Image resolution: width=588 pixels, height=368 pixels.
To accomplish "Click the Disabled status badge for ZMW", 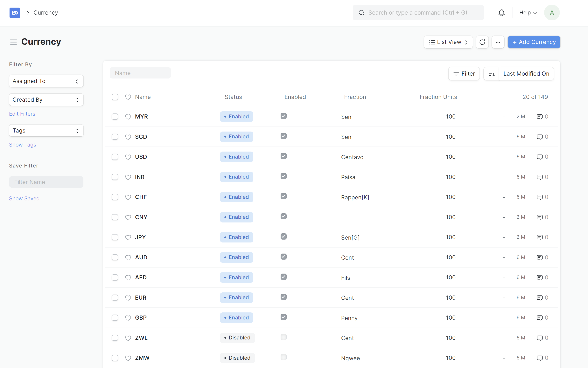I will tap(237, 358).
